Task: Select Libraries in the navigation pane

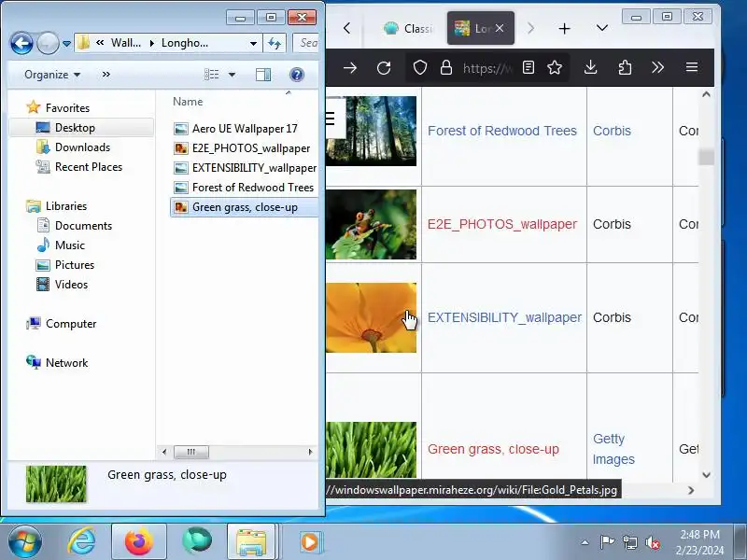Action: [66, 205]
